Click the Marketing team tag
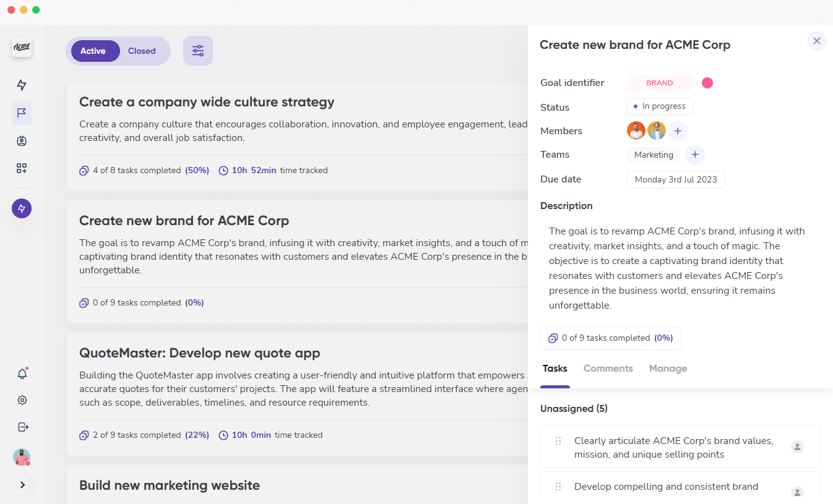The height and width of the screenshot is (504, 833). point(654,155)
